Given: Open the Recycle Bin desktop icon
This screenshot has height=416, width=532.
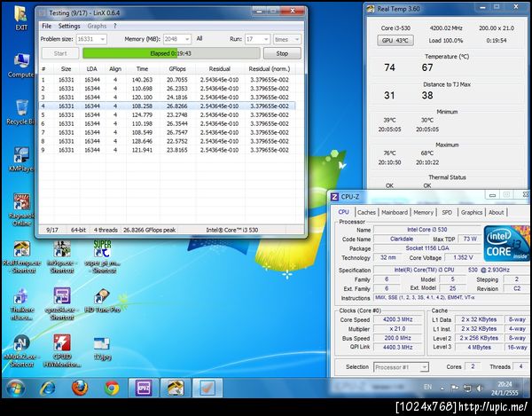Looking at the screenshot, I should [x=21, y=113].
